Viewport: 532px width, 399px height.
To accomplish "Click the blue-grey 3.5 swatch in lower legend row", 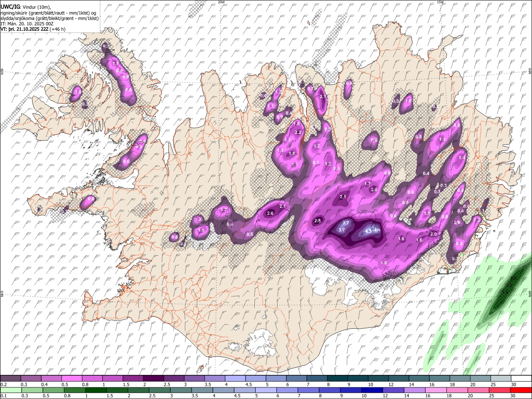I will 202,390.
